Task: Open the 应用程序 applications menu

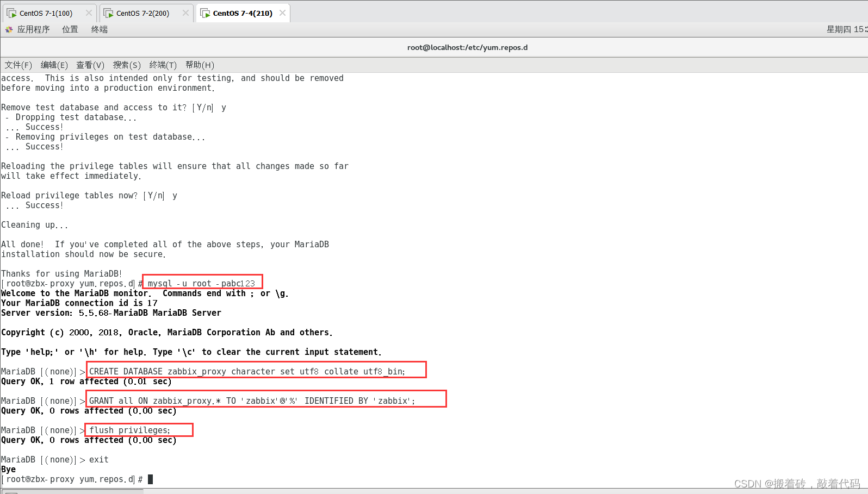Action: 33,29
